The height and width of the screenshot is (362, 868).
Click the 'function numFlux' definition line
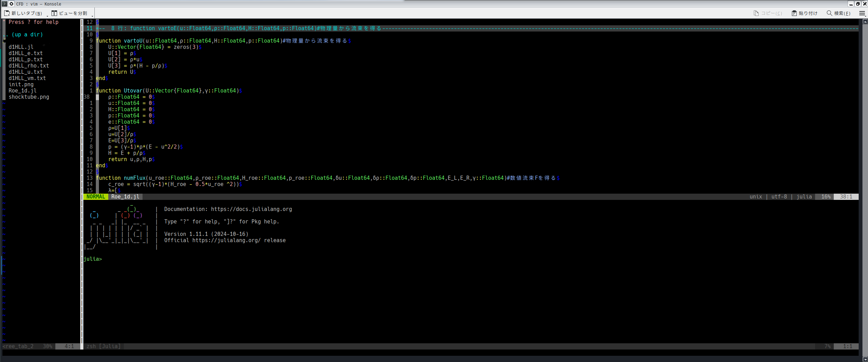point(328,178)
